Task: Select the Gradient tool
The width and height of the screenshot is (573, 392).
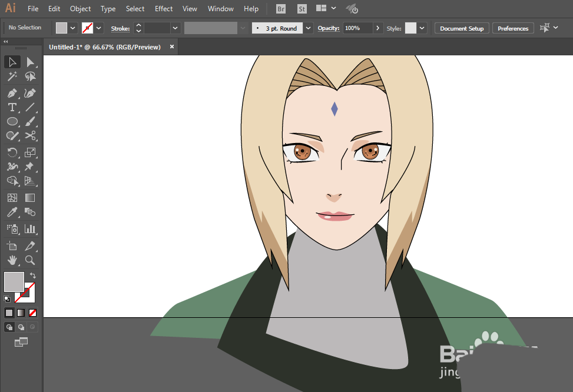Action: point(30,198)
